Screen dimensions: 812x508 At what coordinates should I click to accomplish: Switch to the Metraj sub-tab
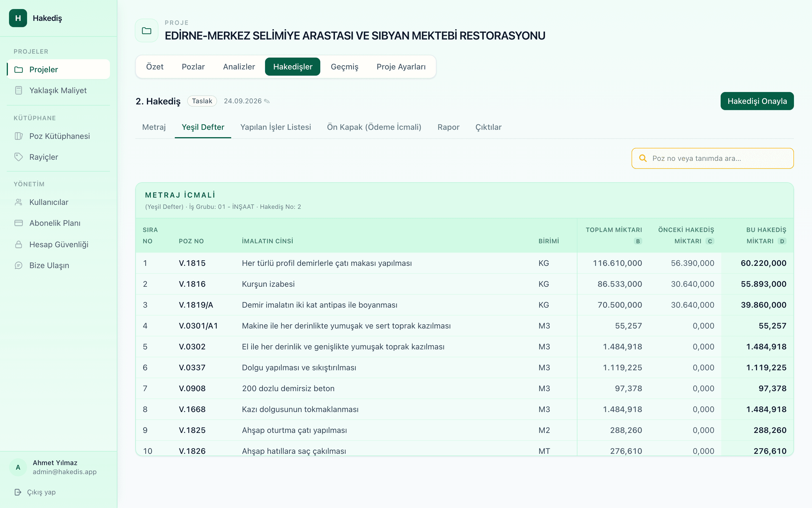(x=154, y=127)
